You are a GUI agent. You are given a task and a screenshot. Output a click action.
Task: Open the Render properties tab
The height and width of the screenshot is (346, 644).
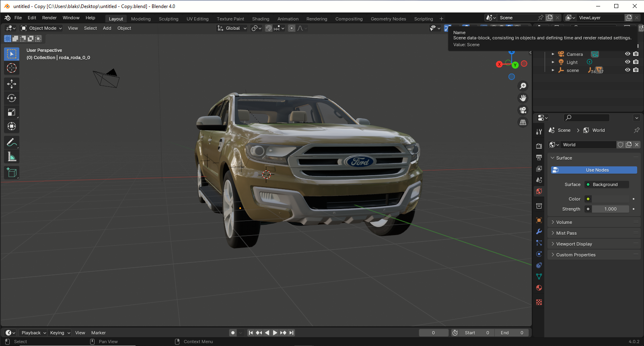[539, 146]
